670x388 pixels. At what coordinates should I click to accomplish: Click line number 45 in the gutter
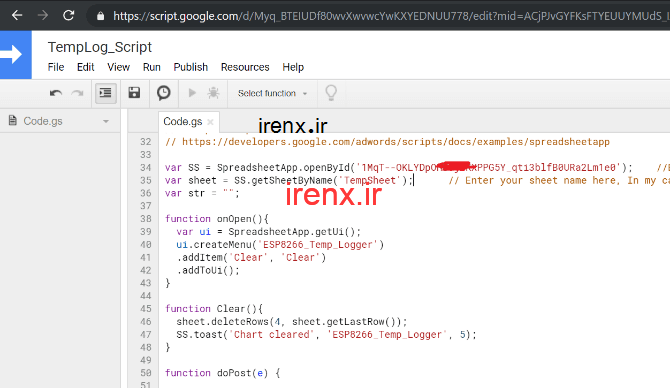point(146,309)
